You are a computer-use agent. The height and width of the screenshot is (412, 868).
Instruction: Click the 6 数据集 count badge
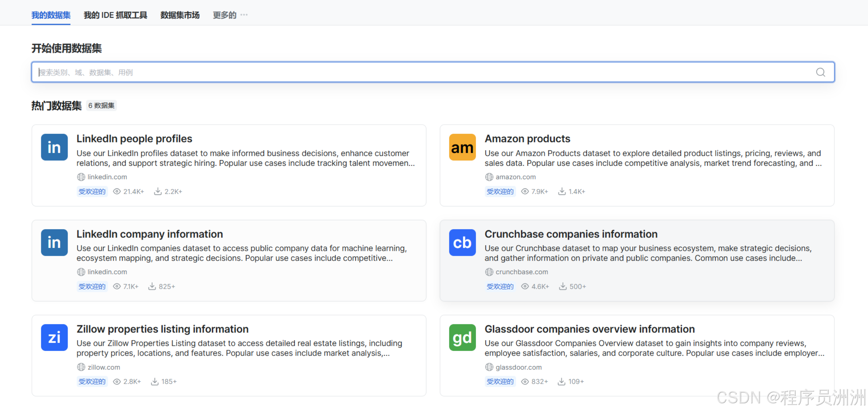point(101,106)
